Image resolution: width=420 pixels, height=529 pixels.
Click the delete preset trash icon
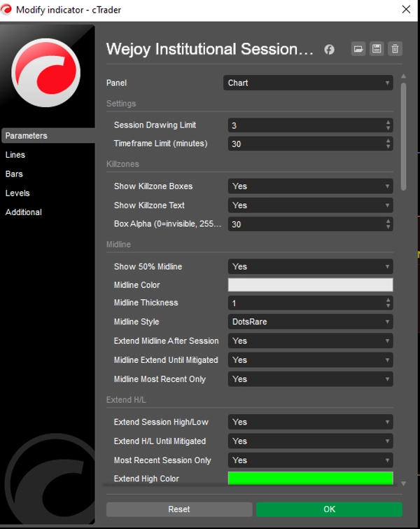coord(395,48)
